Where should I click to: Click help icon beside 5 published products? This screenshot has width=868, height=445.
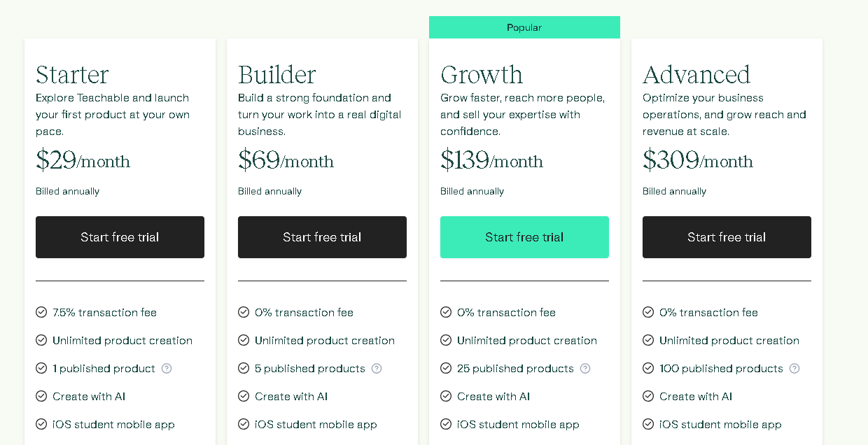point(377,368)
